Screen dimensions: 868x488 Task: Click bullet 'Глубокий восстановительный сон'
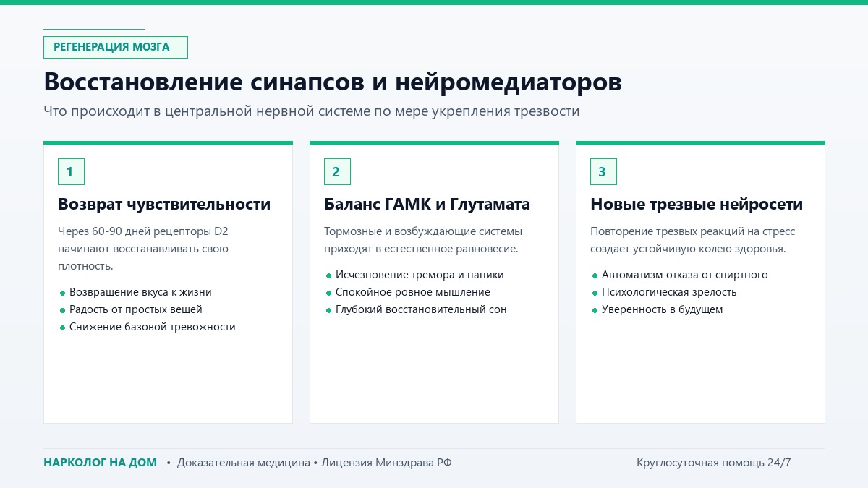click(x=421, y=309)
